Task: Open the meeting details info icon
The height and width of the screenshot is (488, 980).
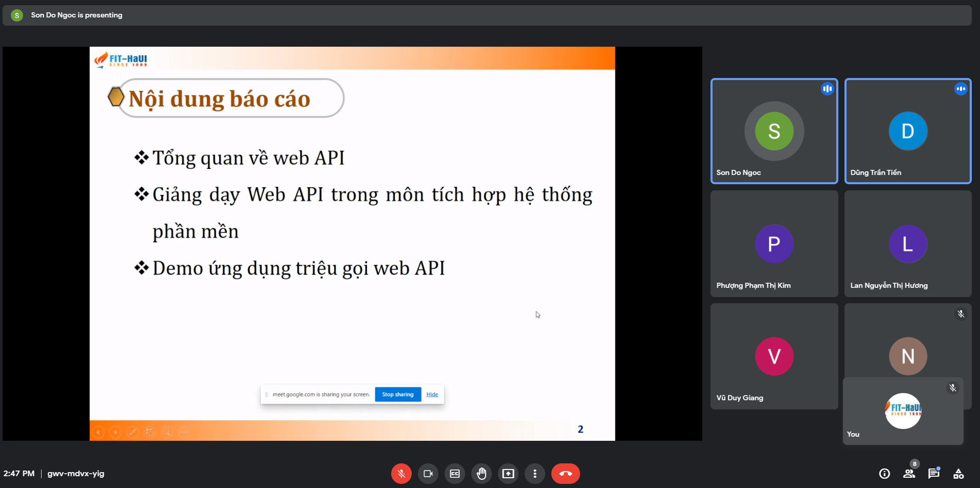Action: [x=884, y=474]
